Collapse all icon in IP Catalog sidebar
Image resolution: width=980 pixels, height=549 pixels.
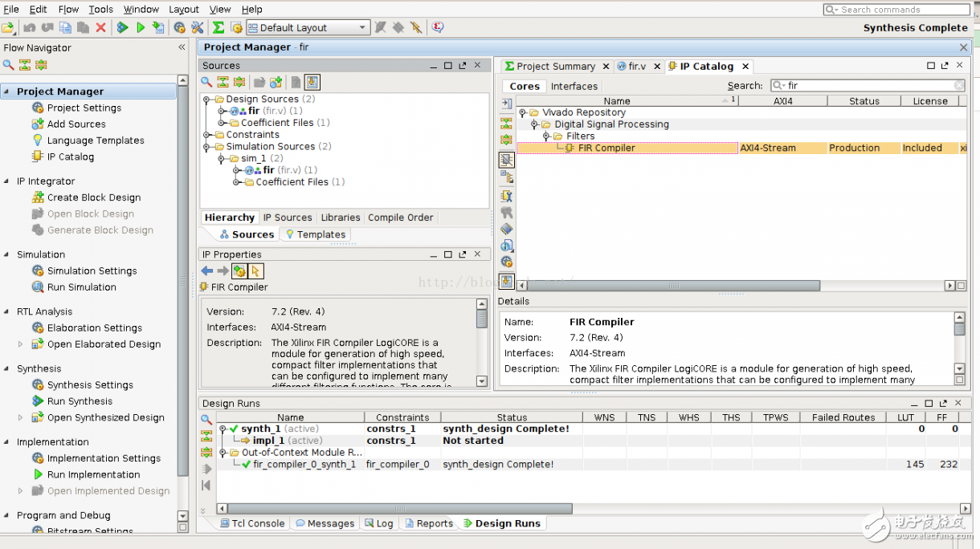point(506,123)
